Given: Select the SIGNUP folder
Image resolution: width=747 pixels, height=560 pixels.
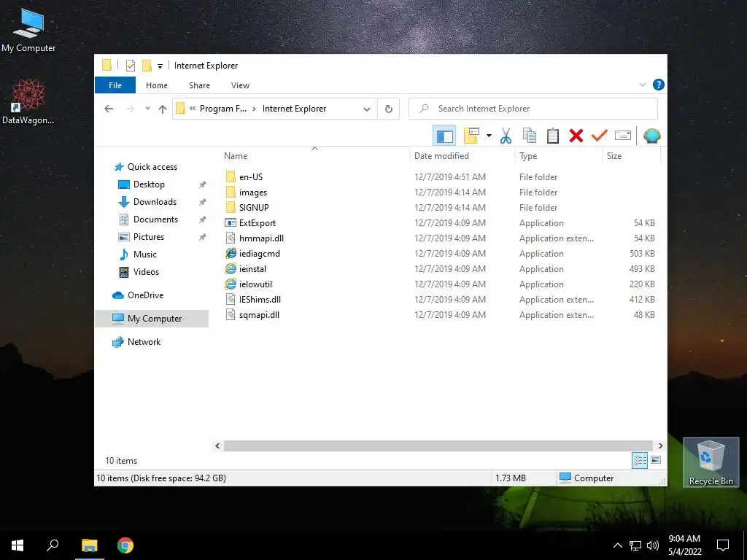Looking at the screenshot, I should tap(254, 208).
